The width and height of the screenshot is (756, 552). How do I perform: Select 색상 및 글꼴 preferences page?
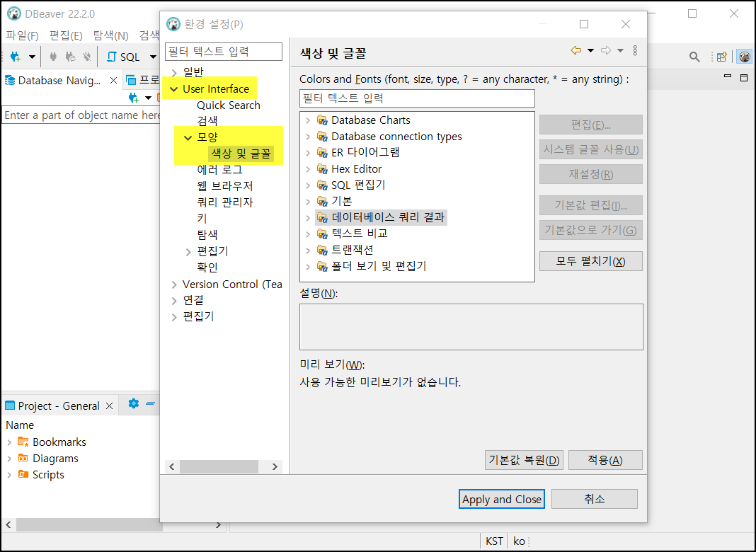click(x=241, y=154)
